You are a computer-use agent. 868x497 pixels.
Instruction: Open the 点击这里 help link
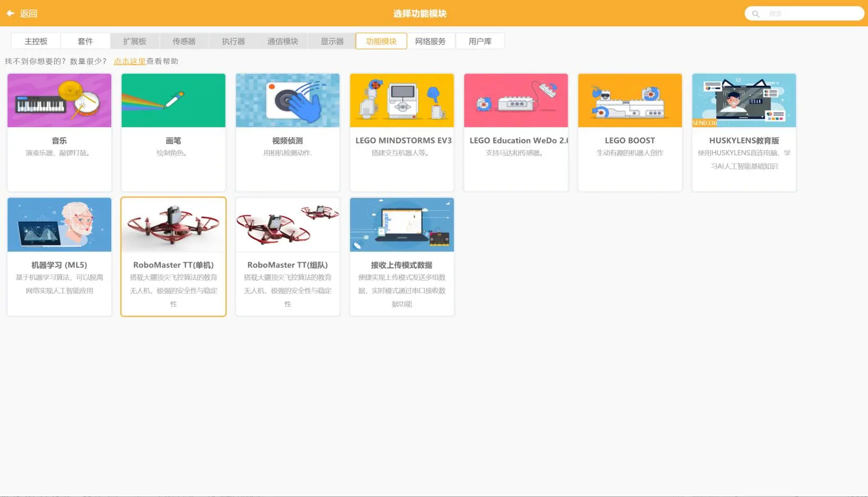point(130,61)
